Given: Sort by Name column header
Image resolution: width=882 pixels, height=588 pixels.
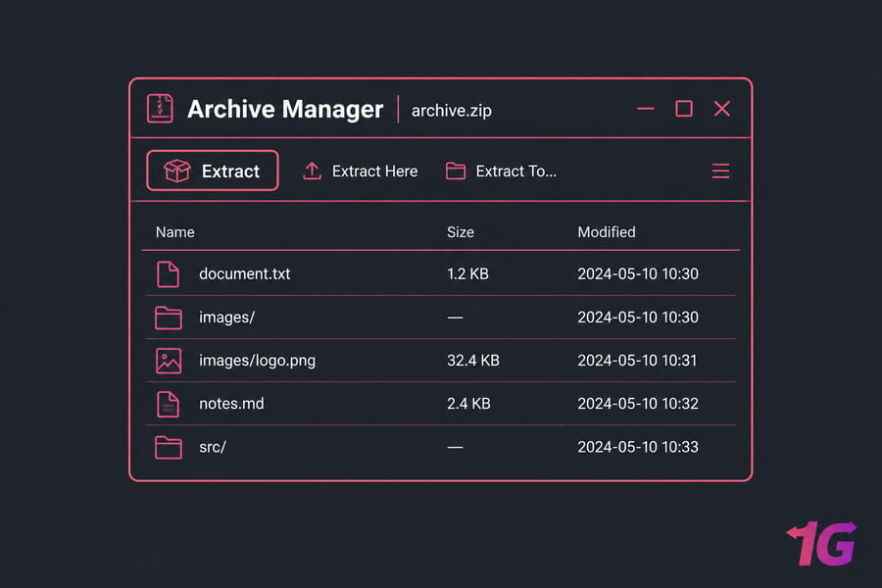Looking at the screenshot, I should (x=175, y=232).
